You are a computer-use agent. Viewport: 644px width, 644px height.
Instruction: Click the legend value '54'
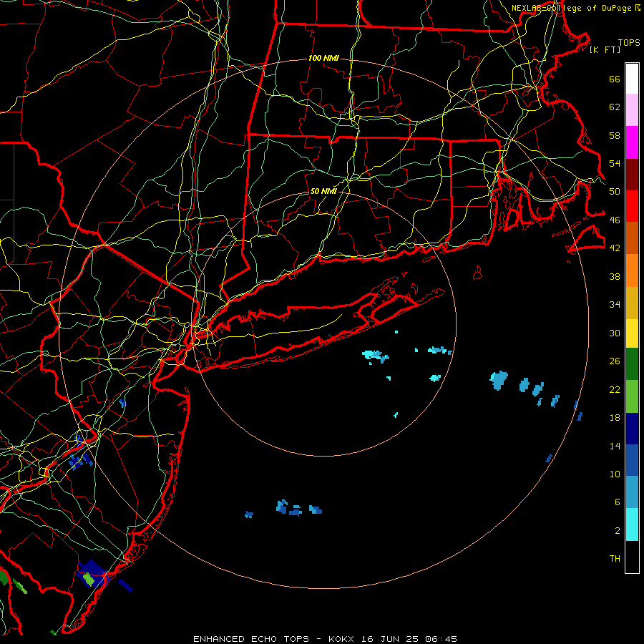point(615,163)
